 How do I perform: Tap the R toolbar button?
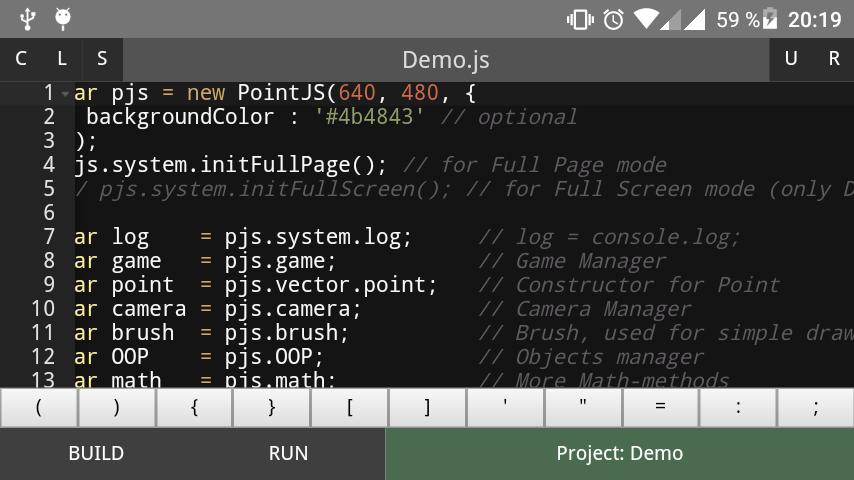pos(833,59)
